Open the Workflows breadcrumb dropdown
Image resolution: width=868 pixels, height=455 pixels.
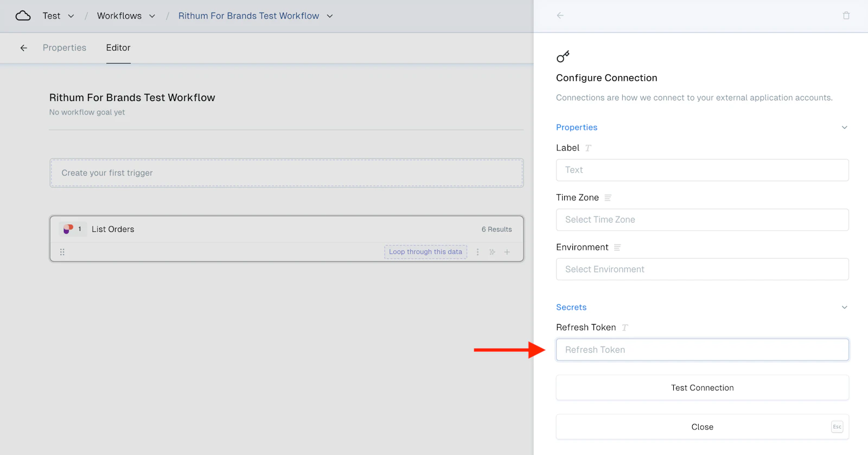126,16
